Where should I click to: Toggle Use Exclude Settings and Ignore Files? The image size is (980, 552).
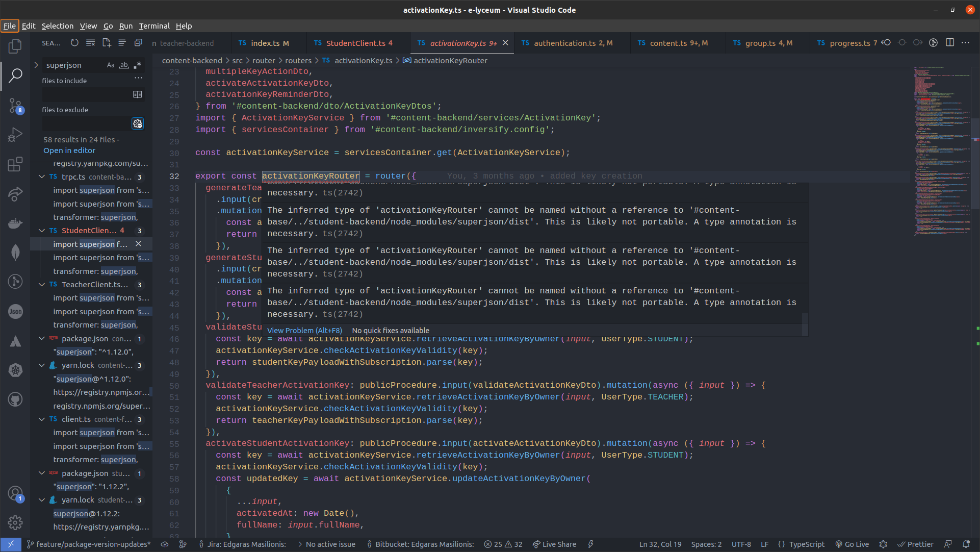coord(137,124)
